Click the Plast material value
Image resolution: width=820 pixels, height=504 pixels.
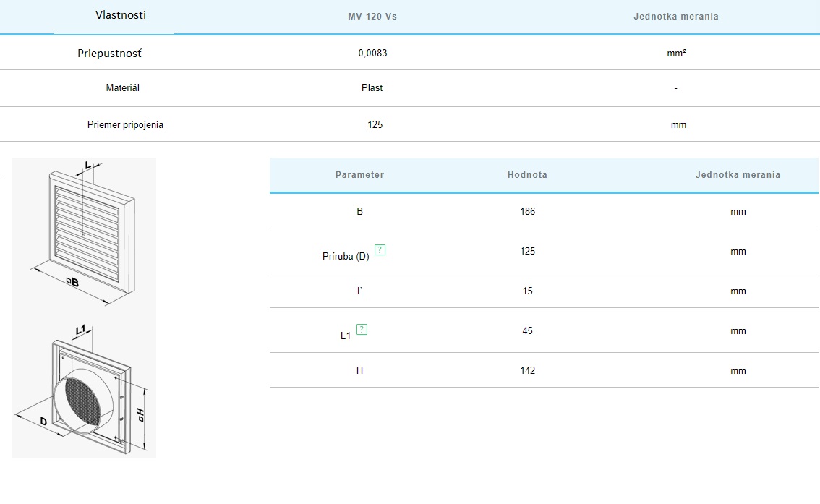pyautogui.click(x=372, y=88)
